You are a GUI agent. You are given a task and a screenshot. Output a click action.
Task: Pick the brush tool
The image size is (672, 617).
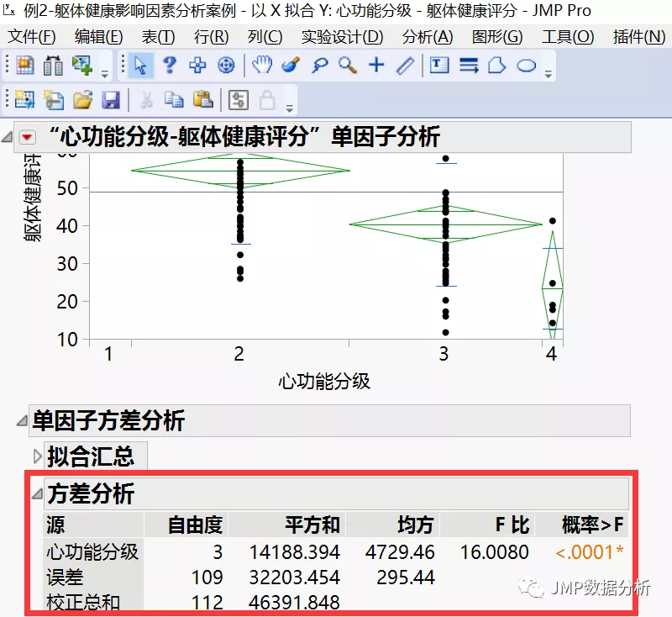(291, 66)
